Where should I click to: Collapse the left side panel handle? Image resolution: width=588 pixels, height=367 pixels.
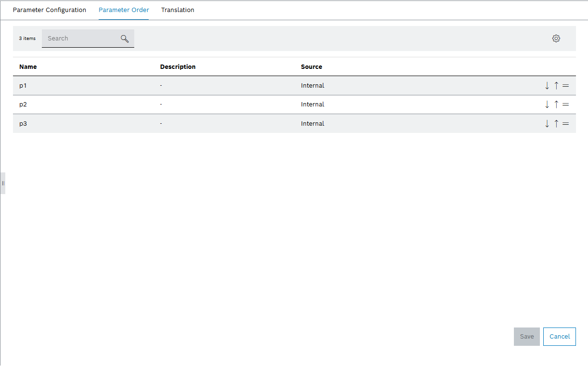pyautogui.click(x=2, y=183)
